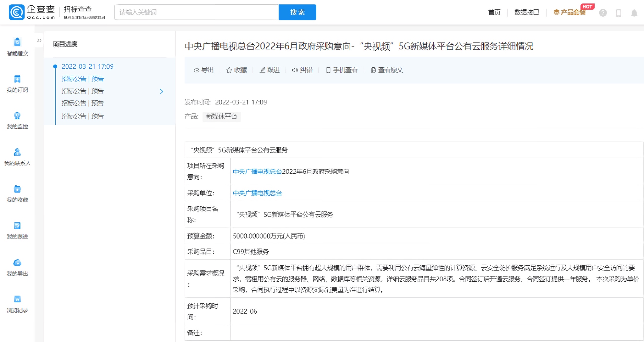Screen dimensions: 644x342
Task: Click budget value 5000.000000万元(人民币)
Action: pos(269,236)
